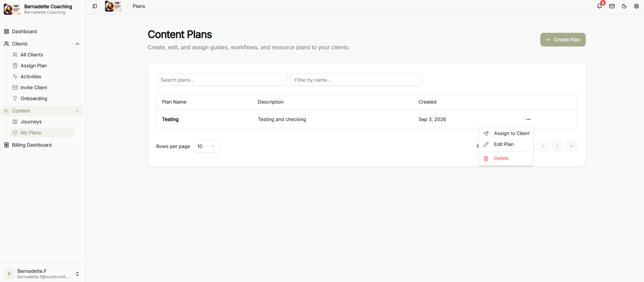Open notifications bell icon

pyautogui.click(x=600, y=6)
